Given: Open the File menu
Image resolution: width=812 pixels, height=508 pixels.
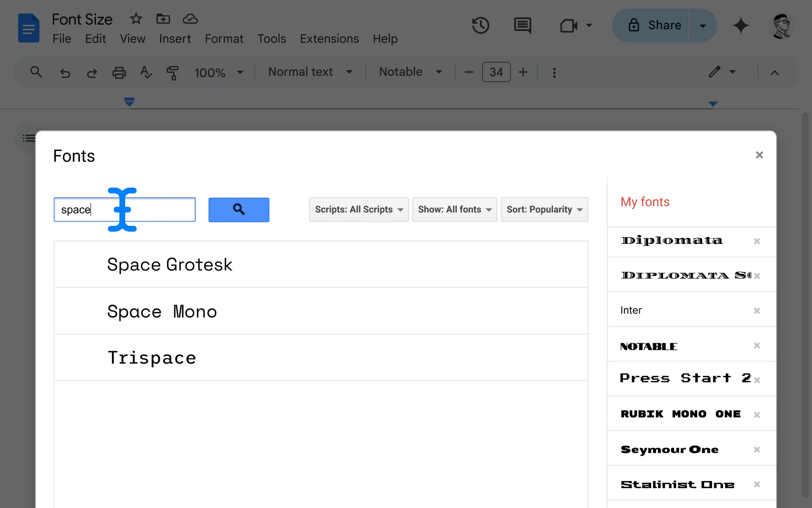Looking at the screenshot, I should (x=62, y=39).
